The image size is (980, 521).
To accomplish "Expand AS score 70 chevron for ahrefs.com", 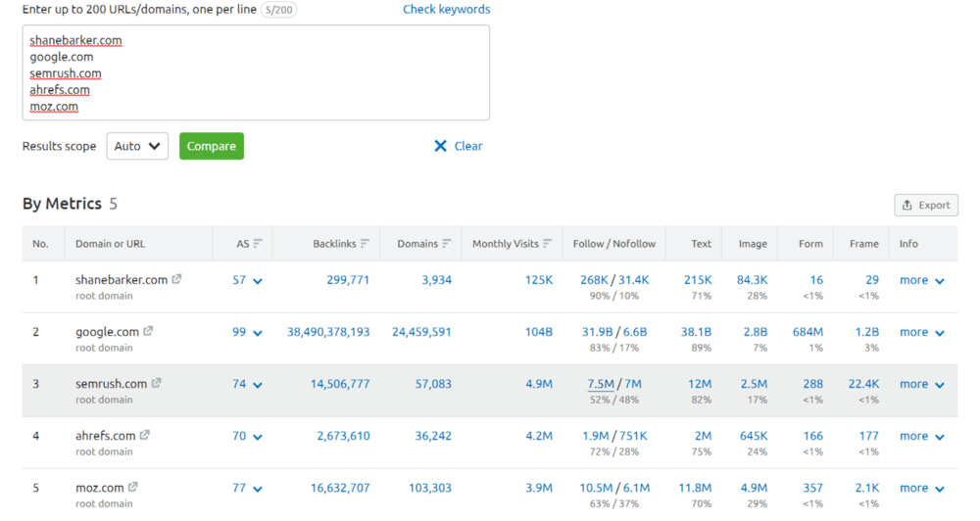I will point(258,437).
